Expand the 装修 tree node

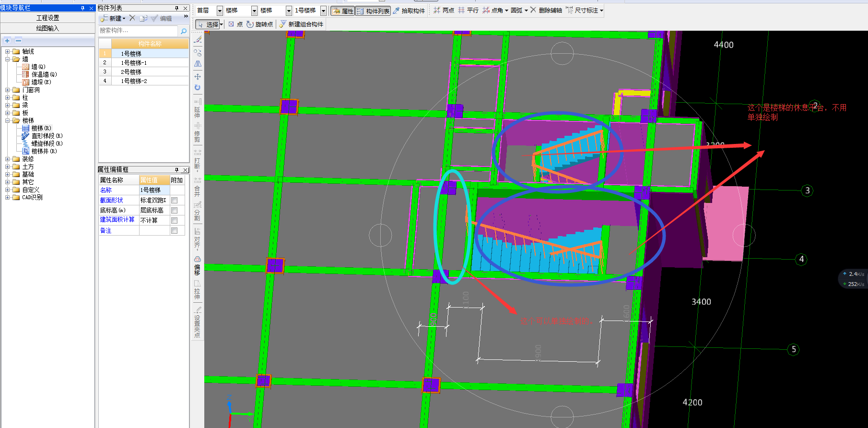[7, 159]
